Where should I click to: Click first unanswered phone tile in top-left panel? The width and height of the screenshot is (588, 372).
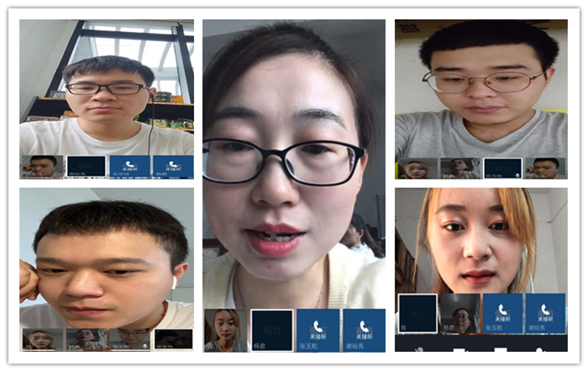pyautogui.click(x=130, y=166)
